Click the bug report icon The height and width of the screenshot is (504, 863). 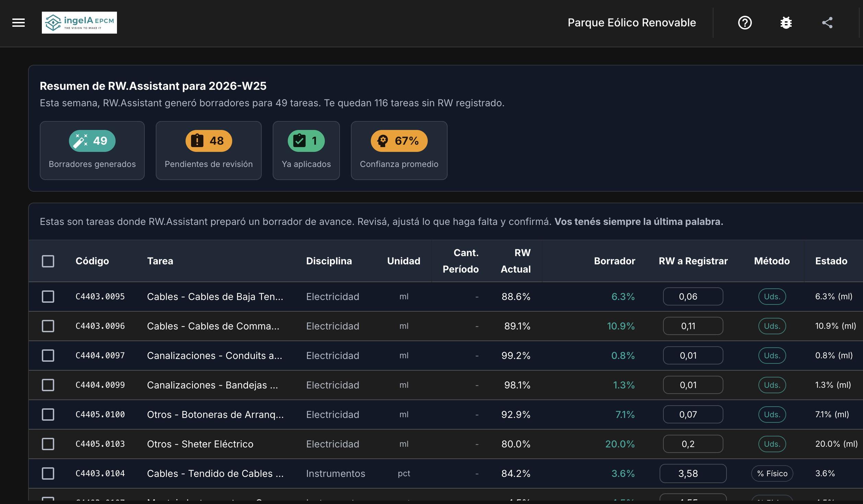tap(786, 23)
